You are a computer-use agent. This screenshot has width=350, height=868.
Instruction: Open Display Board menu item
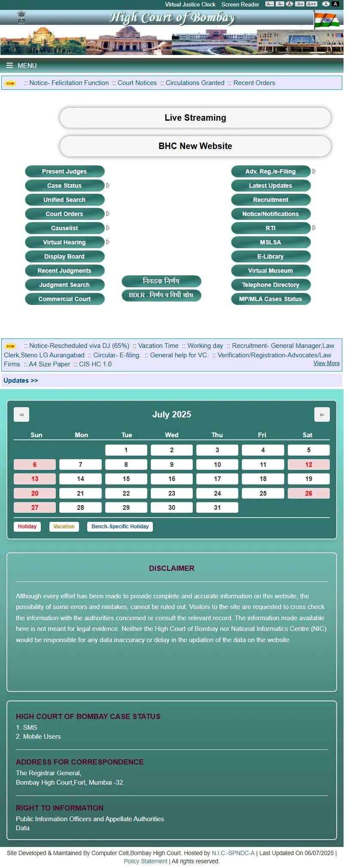[65, 256]
